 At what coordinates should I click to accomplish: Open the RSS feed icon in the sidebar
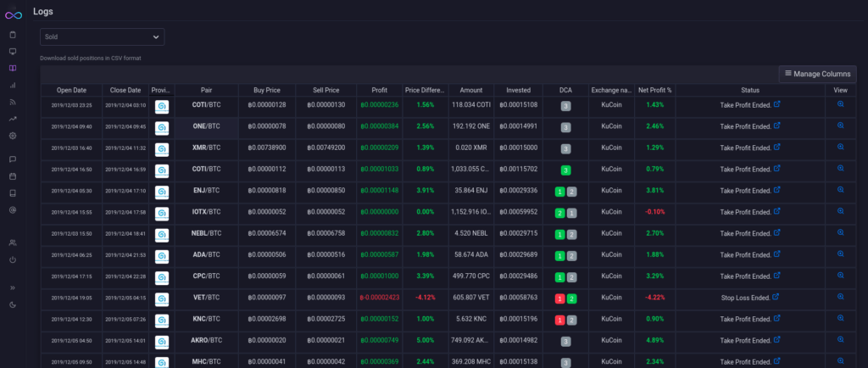(x=12, y=102)
